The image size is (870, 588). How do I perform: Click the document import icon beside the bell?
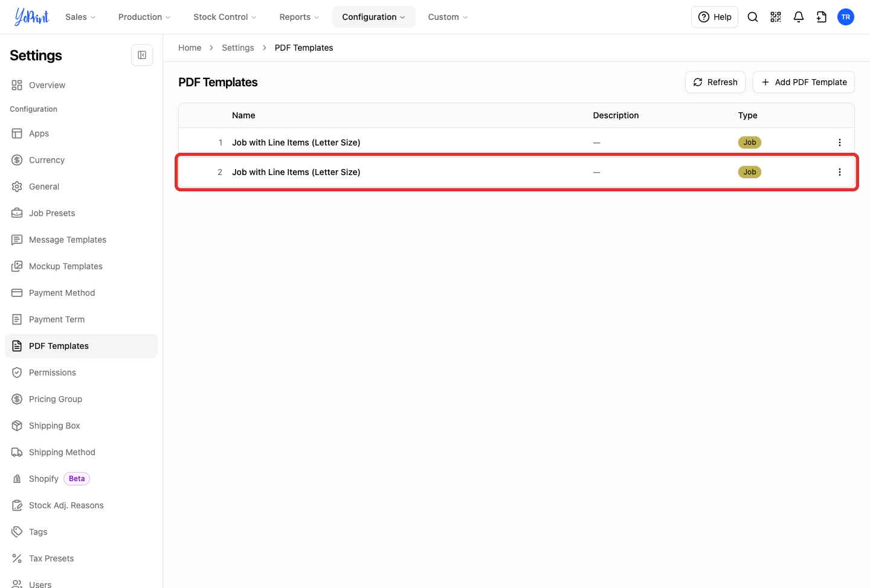[822, 17]
